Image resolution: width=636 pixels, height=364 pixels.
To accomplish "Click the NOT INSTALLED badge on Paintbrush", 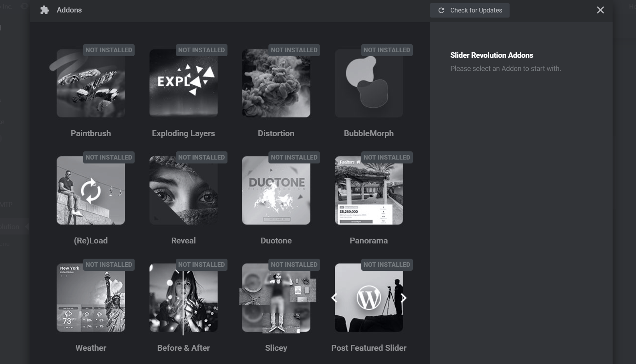I will pos(109,50).
